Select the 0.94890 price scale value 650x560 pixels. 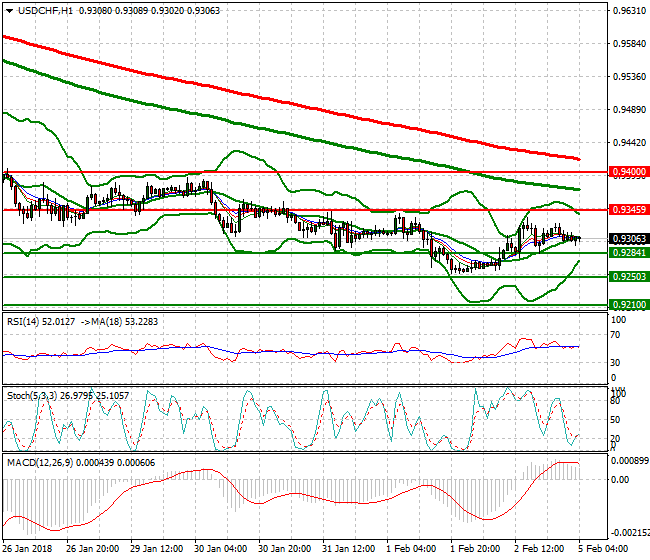tap(630, 109)
